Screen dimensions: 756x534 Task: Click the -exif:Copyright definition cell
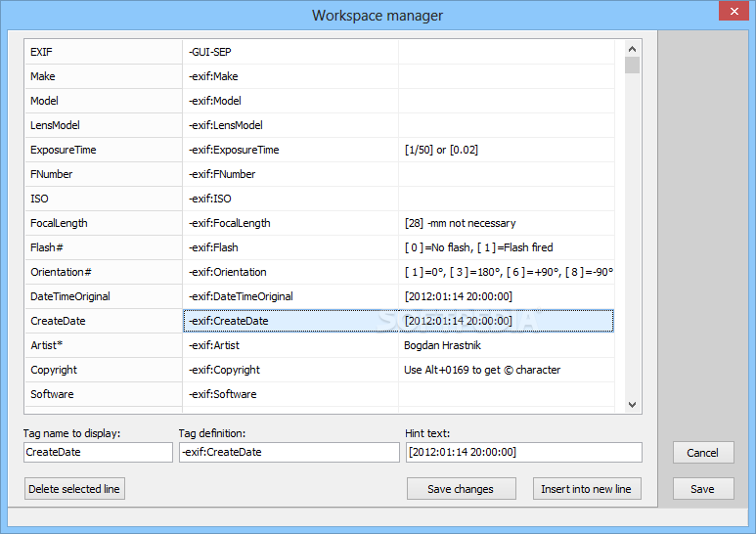pos(290,370)
